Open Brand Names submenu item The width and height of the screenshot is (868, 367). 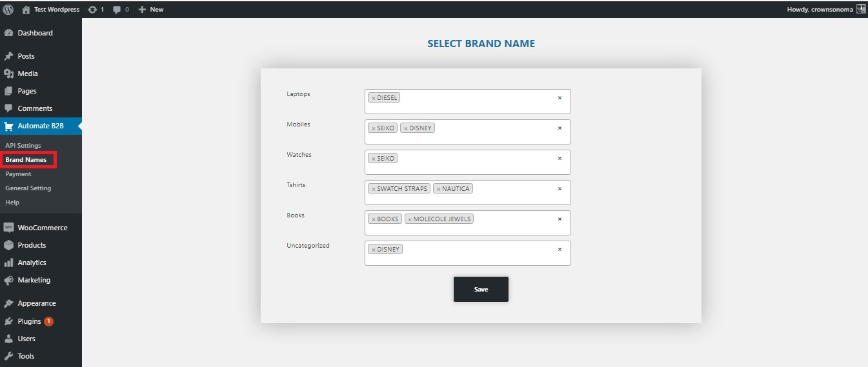tap(26, 159)
